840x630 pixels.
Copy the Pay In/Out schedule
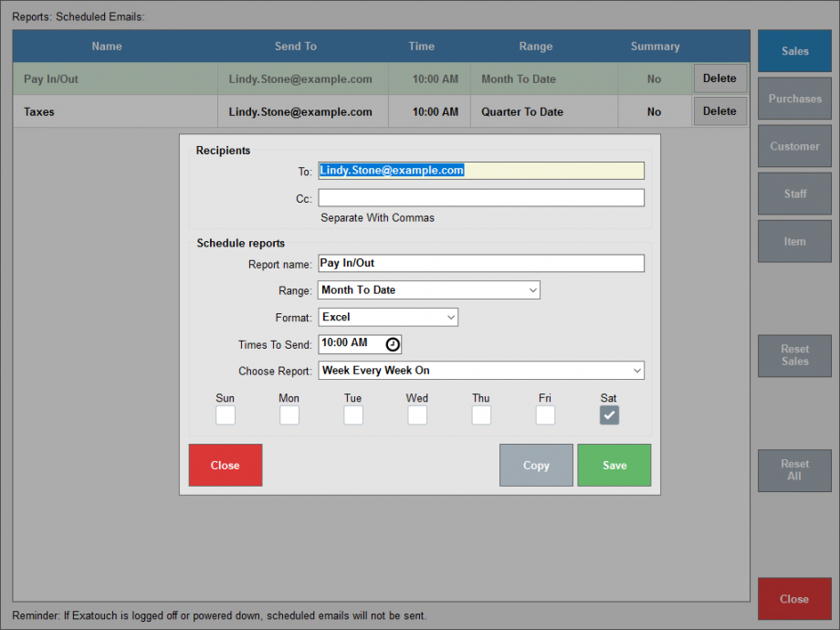coord(536,465)
